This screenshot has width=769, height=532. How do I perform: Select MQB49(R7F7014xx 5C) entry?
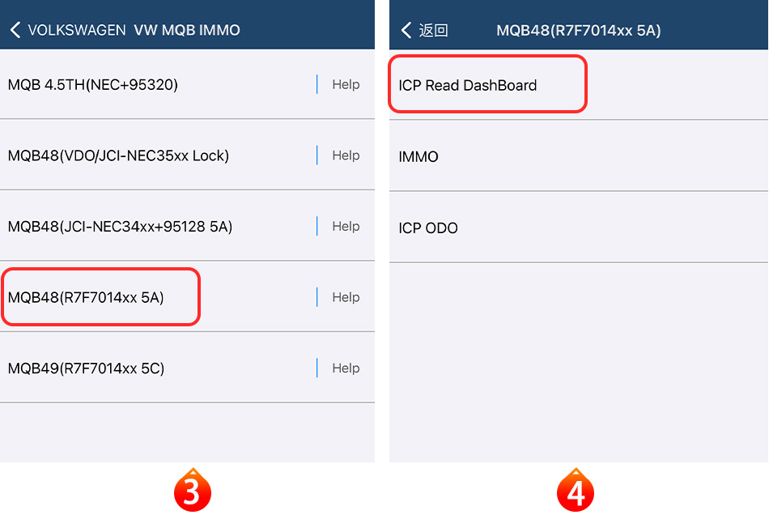point(86,368)
